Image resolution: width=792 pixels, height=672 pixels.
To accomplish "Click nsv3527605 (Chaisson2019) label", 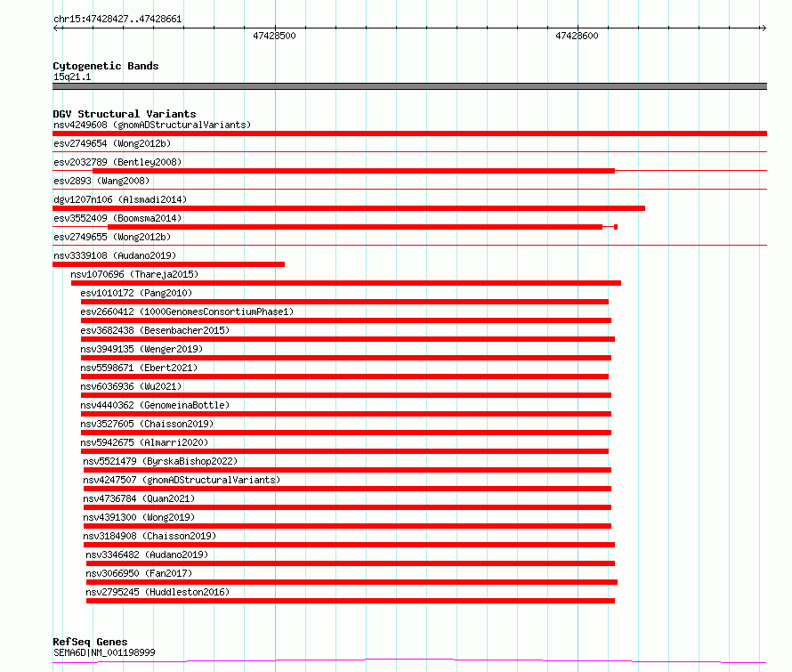I will pos(147,424).
